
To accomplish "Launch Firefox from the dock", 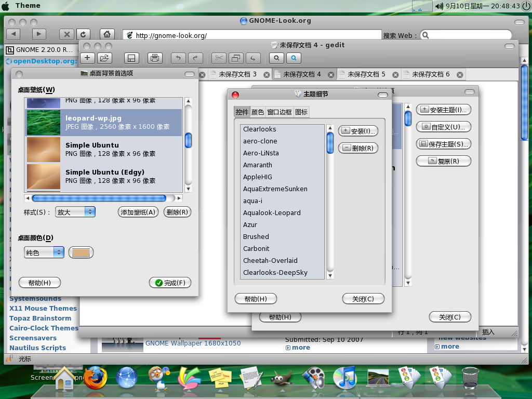I will (96, 377).
